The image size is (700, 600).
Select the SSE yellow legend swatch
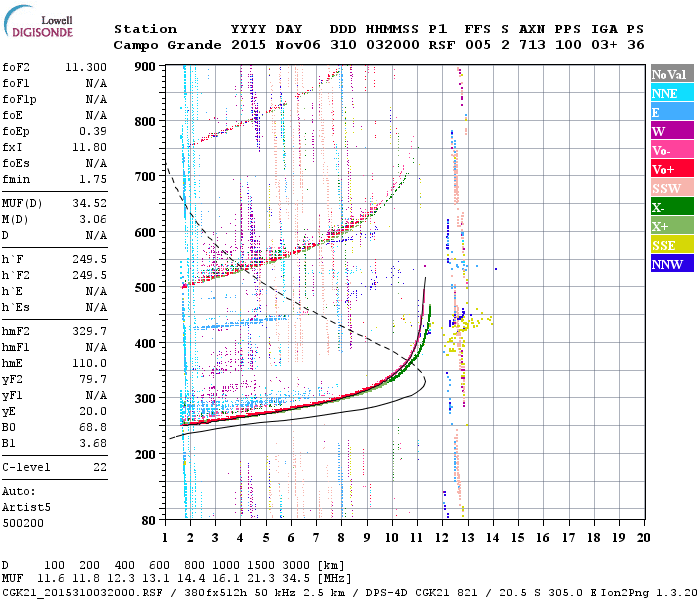tap(672, 245)
